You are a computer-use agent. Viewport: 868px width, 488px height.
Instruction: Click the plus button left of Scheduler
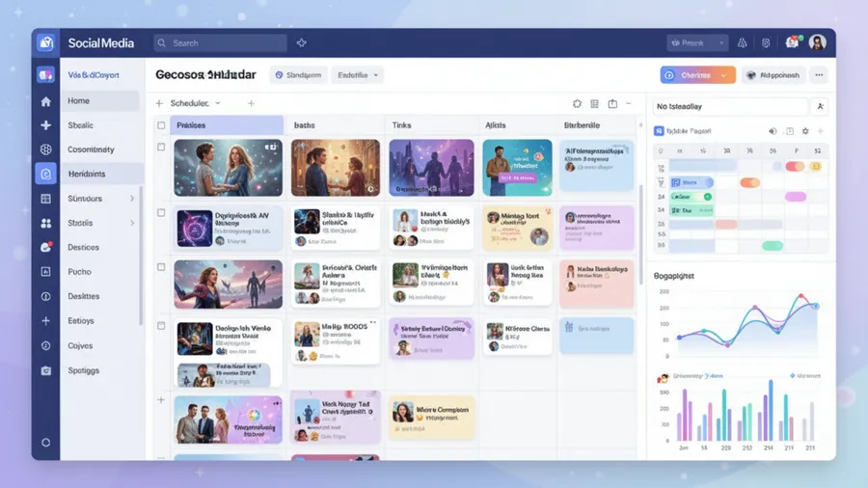point(159,103)
